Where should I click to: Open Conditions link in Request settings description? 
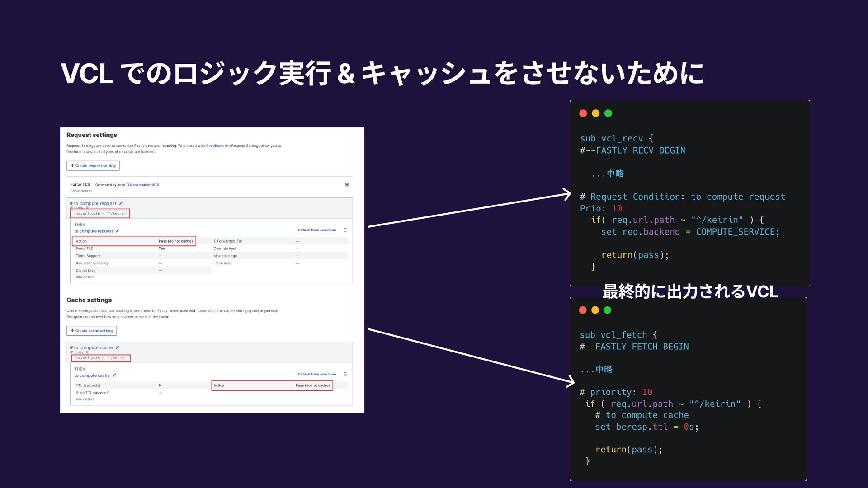[215, 146]
